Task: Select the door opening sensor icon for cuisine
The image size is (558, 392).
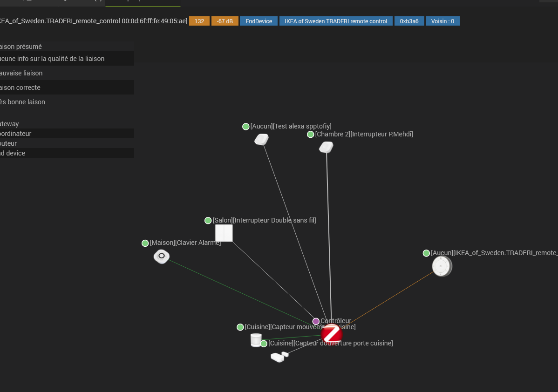Action: click(279, 357)
